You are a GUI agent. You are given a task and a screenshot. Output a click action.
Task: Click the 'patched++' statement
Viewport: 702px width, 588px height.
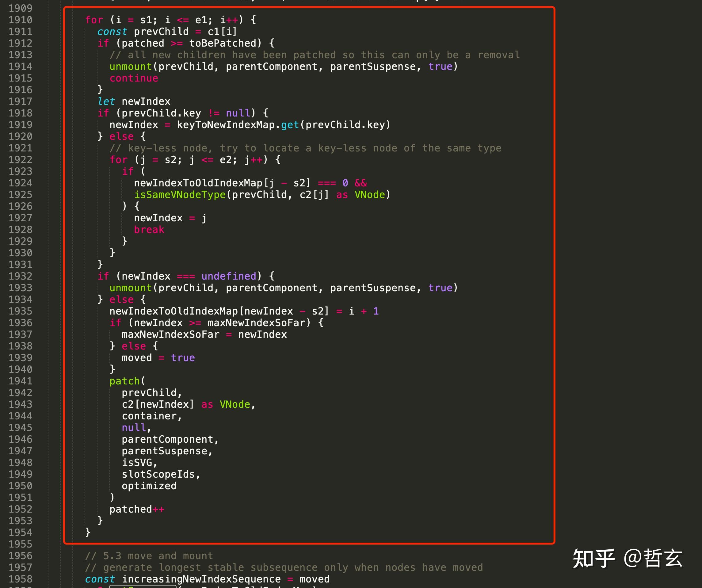click(137, 509)
